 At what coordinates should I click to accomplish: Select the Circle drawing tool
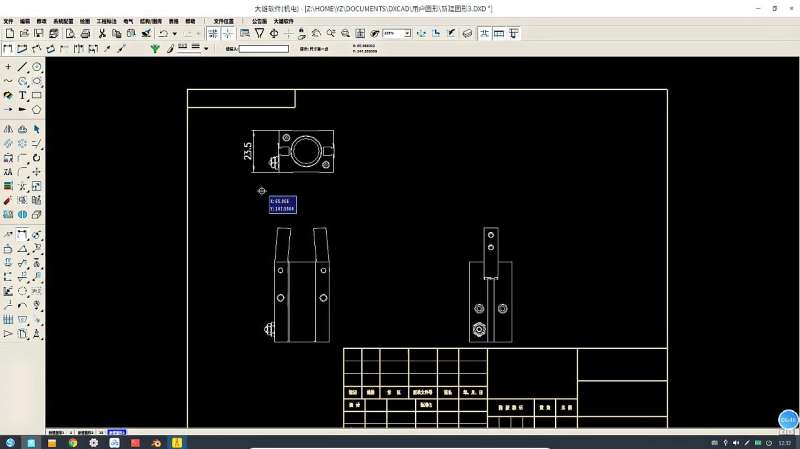(x=36, y=67)
